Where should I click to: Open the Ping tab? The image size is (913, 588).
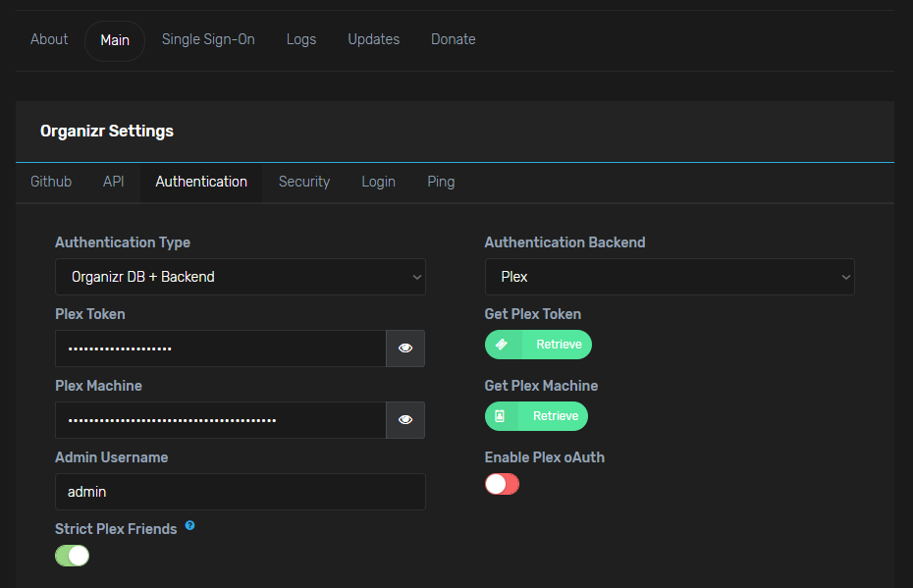441,182
